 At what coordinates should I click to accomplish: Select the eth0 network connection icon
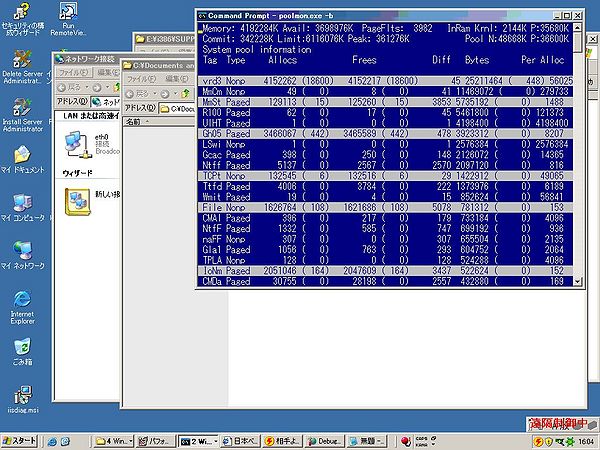click(78, 145)
